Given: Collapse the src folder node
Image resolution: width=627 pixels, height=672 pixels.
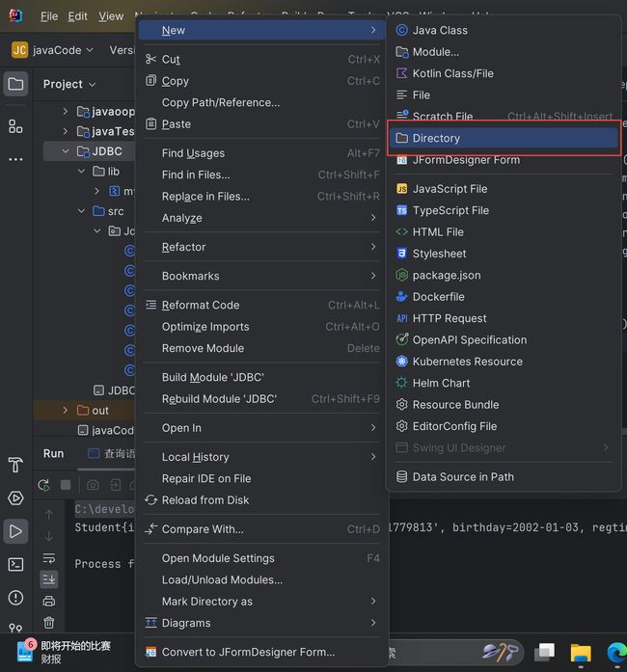Looking at the screenshot, I should click(x=81, y=211).
